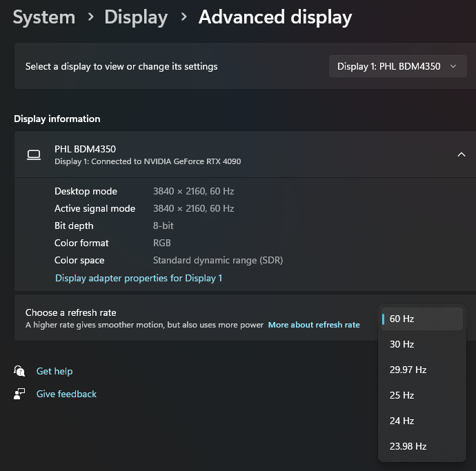Select 30 Hz refresh rate

tap(422, 344)
